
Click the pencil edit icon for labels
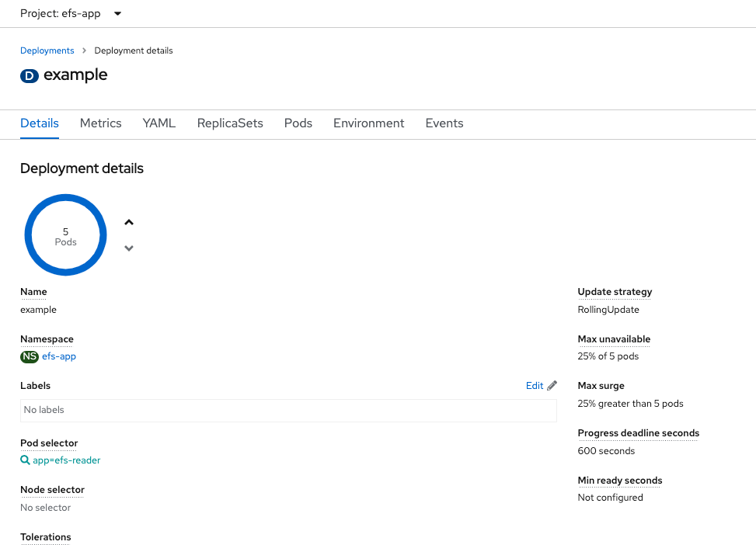click(552, 386)
